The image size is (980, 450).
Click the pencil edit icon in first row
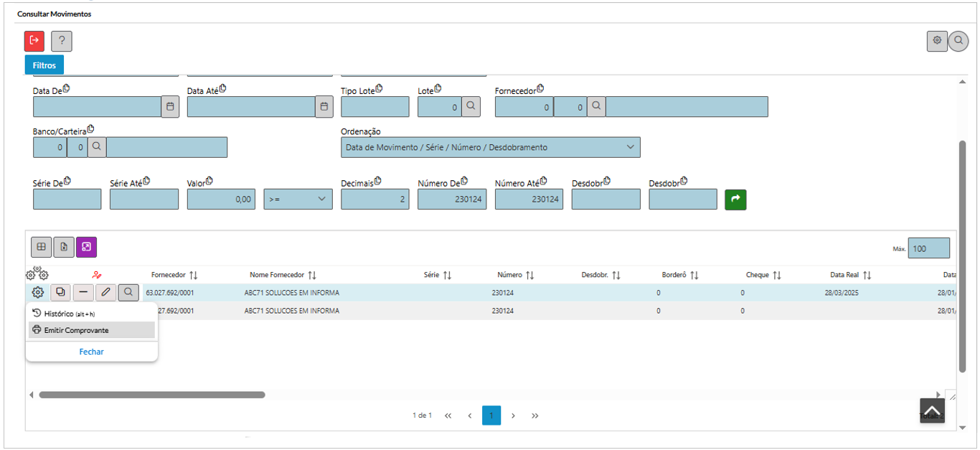[x=105, y=292]
